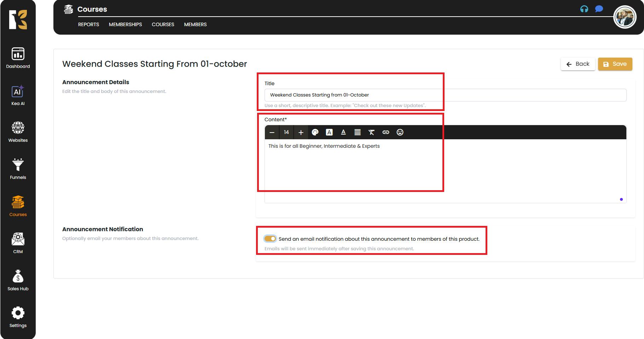Go back using the Back button
The width and height of the screenshot is (644, 339).
[578, 64]
